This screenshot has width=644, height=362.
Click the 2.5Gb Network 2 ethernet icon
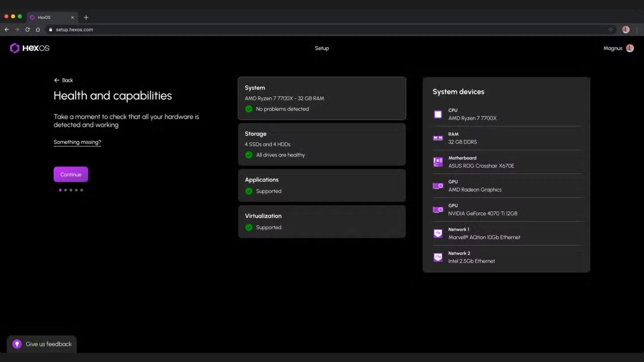(438, 257)
